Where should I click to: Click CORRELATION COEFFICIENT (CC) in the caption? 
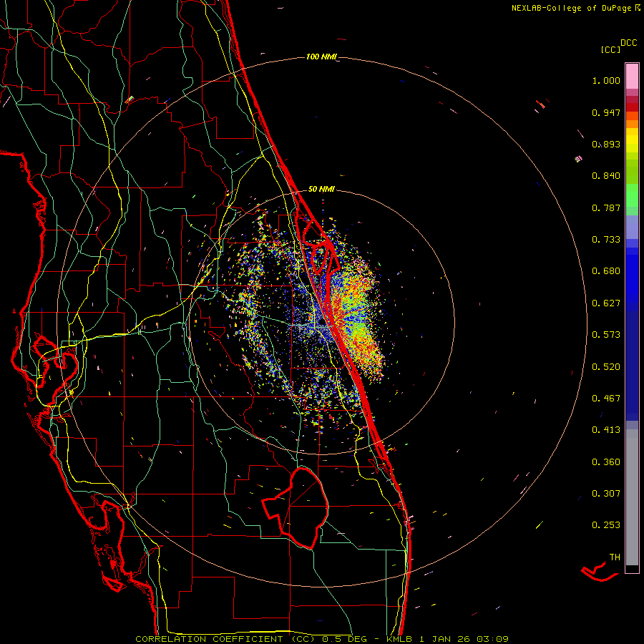(225, 639)
